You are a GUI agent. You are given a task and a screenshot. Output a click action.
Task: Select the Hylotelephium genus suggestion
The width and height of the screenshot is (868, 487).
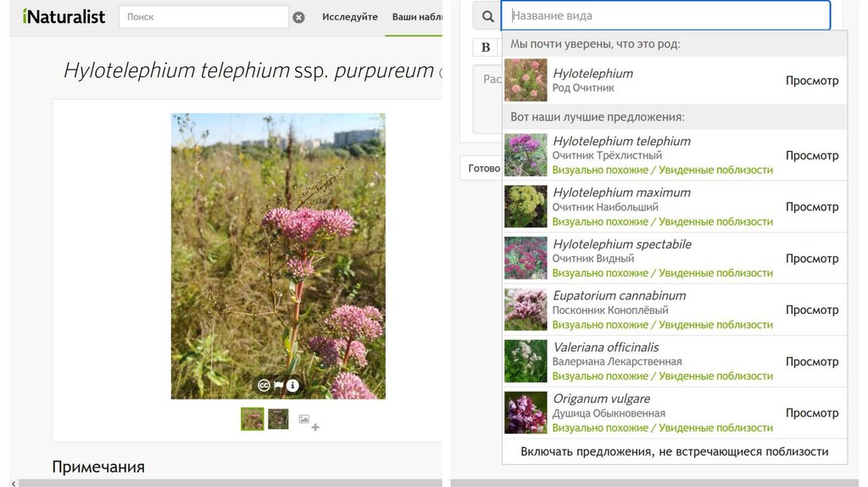pos(675,81)
